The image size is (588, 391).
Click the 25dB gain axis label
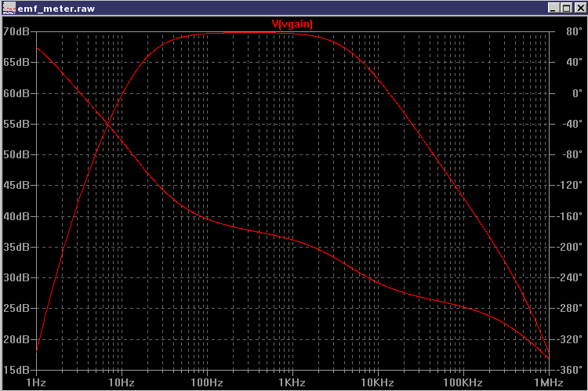[16, 309]
